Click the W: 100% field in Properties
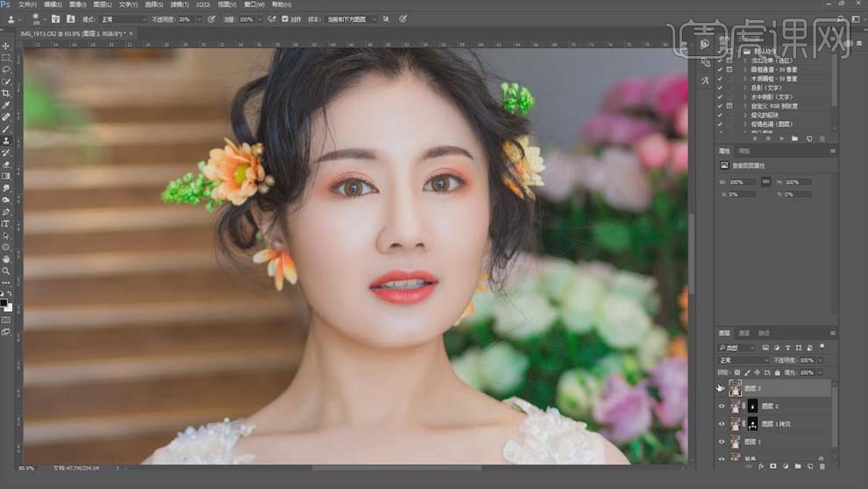This screenshot has height=489, width=868. (x=742, y=182)
